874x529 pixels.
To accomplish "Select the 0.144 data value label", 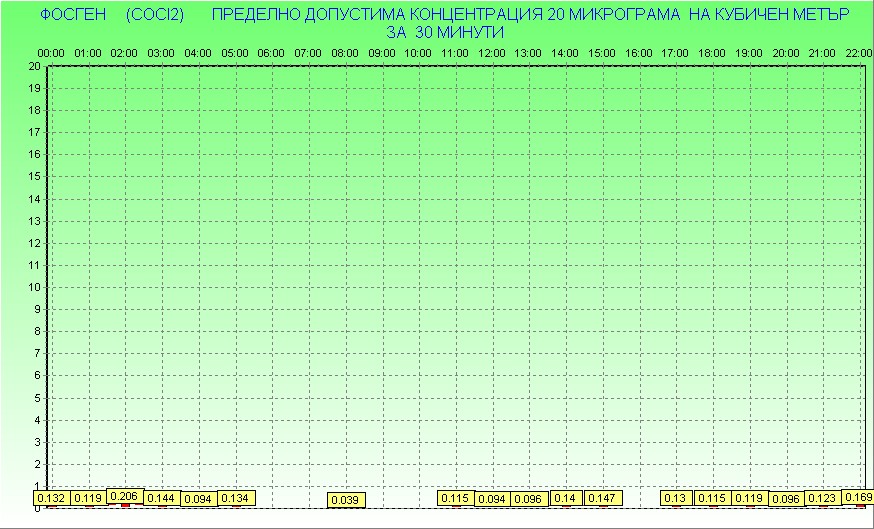I will coord(161,498).
